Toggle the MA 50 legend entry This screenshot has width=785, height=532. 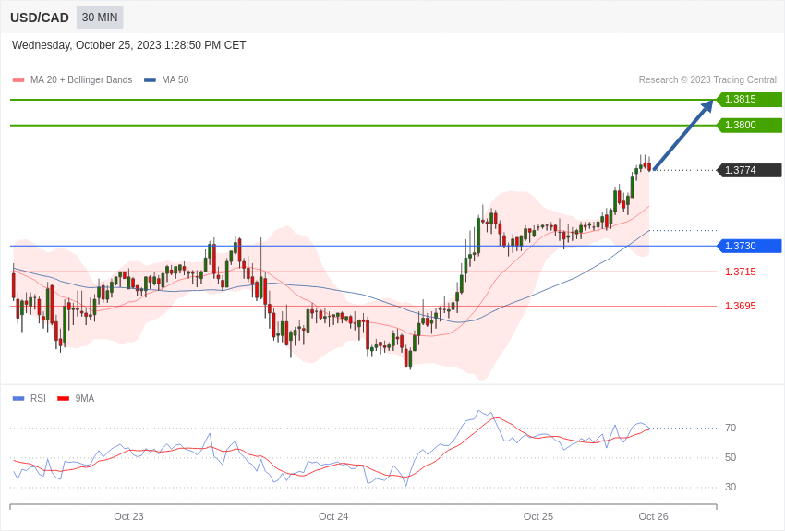point(166,80)
